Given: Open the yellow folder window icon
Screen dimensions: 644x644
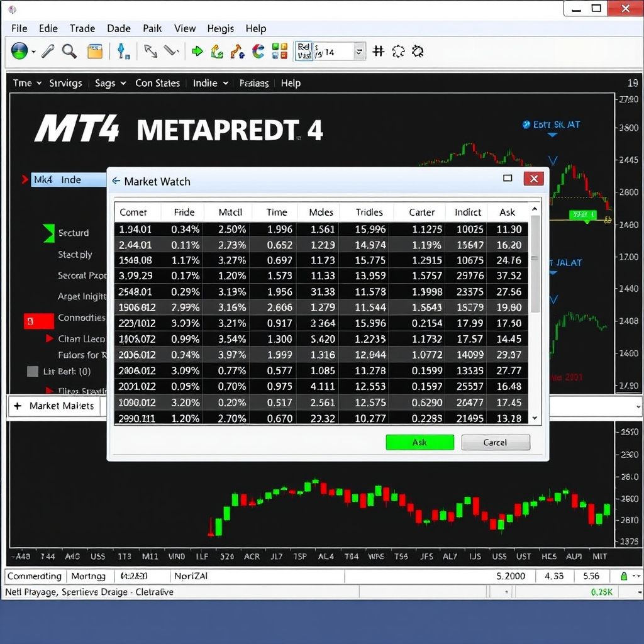Looking at the screenshot, I should click(x=95, y=52).
